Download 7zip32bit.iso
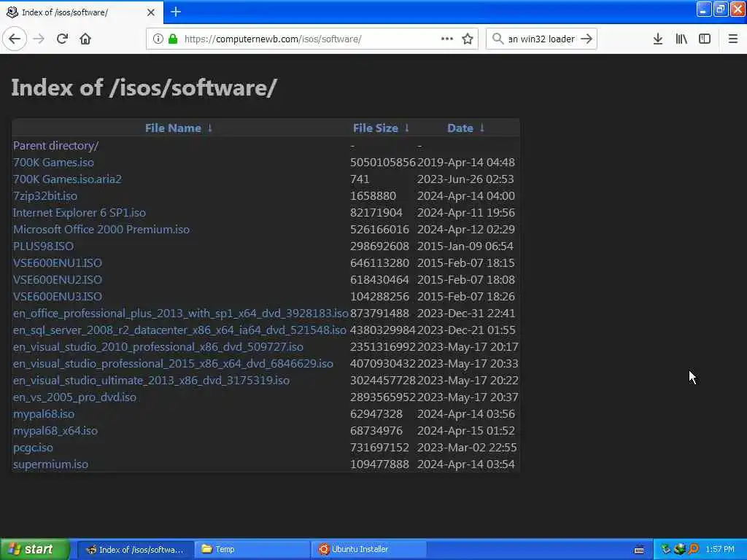Viewport: 747px width, 560px height. point(44,195)
